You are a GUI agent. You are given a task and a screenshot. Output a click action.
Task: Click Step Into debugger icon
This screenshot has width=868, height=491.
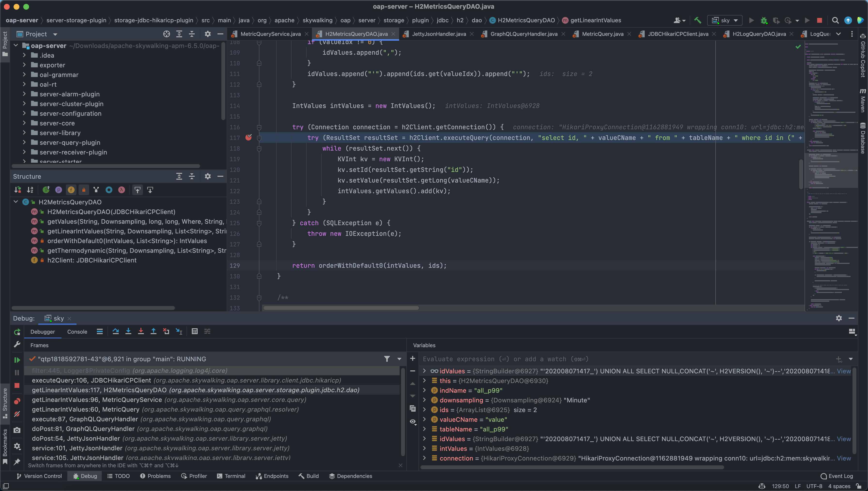pyautogui.click(x=128, y=331)
